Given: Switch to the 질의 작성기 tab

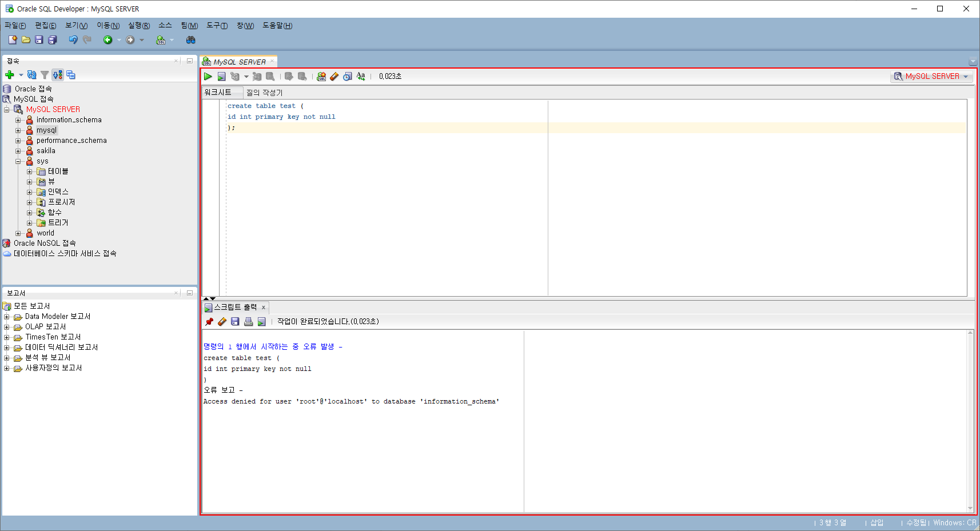Looking at the screenshot, I should [x=264, y=93].
